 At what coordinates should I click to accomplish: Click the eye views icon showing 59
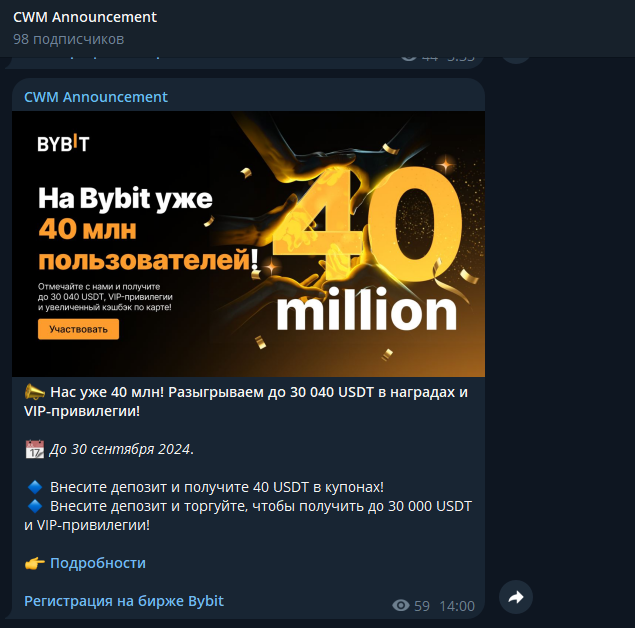tap(401, 606)
